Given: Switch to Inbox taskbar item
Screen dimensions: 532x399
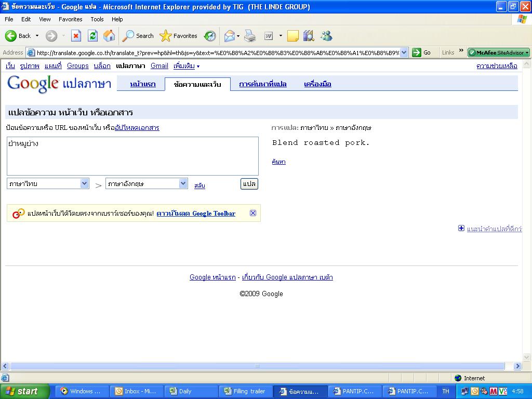Looking at the screenshot, I should point(137,391).
